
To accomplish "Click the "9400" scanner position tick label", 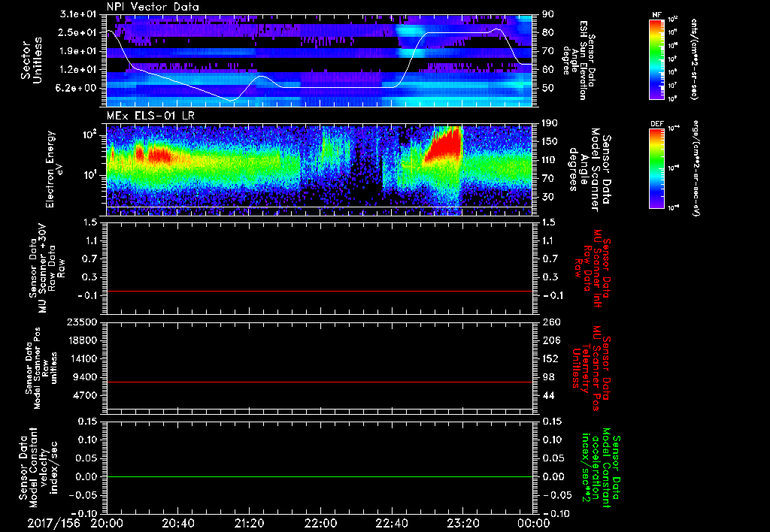I will pyautogui.click(x=86, y=377).
